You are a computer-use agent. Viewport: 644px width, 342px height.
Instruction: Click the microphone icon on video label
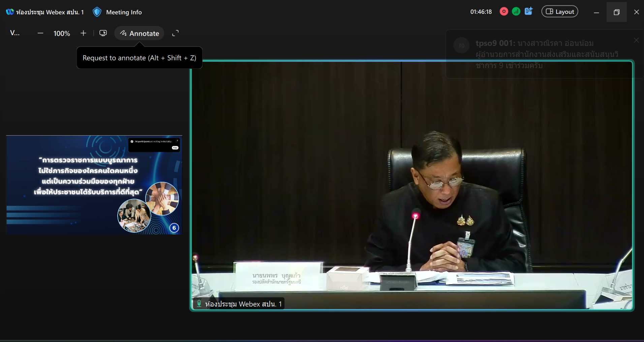tap(199, 304)
